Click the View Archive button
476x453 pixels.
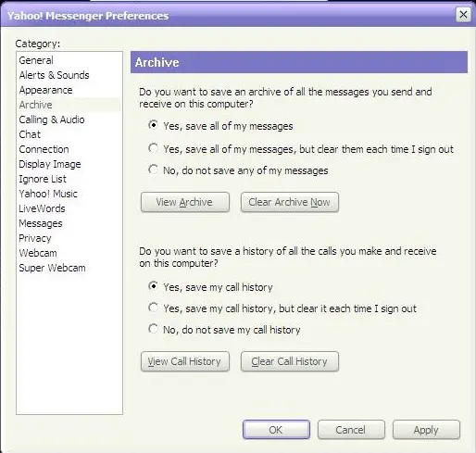pos(185,202)
